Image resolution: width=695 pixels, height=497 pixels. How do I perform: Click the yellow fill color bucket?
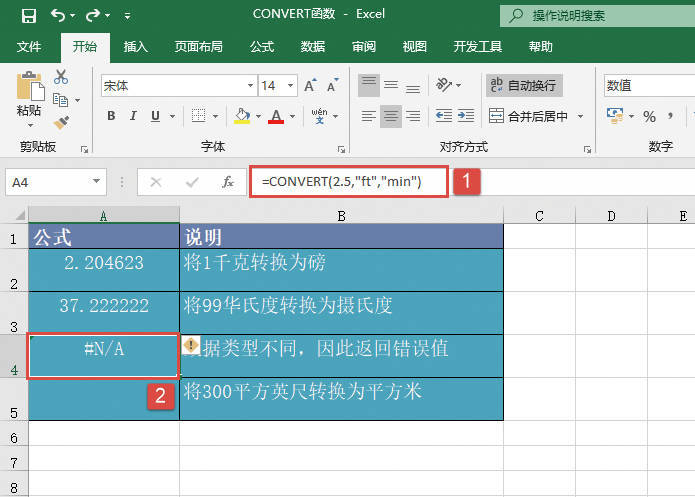point(241,116)
